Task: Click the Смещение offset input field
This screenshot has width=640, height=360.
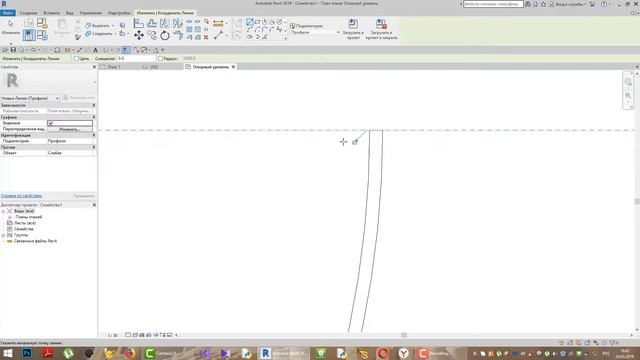Action: tap(136, 59)
